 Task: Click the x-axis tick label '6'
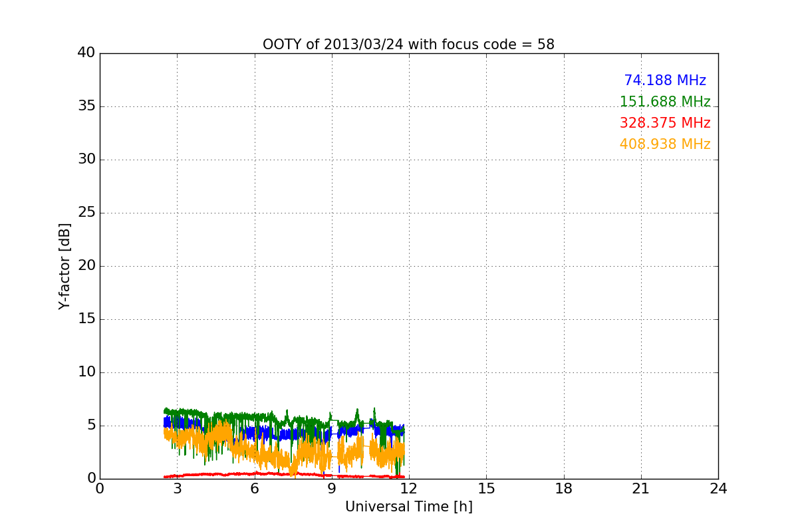pos(255,489)
